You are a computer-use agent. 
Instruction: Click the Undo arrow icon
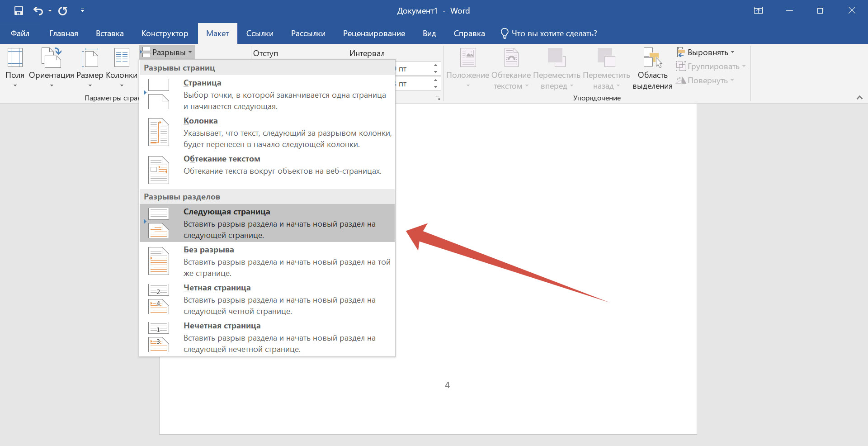(x=38, y=11)
